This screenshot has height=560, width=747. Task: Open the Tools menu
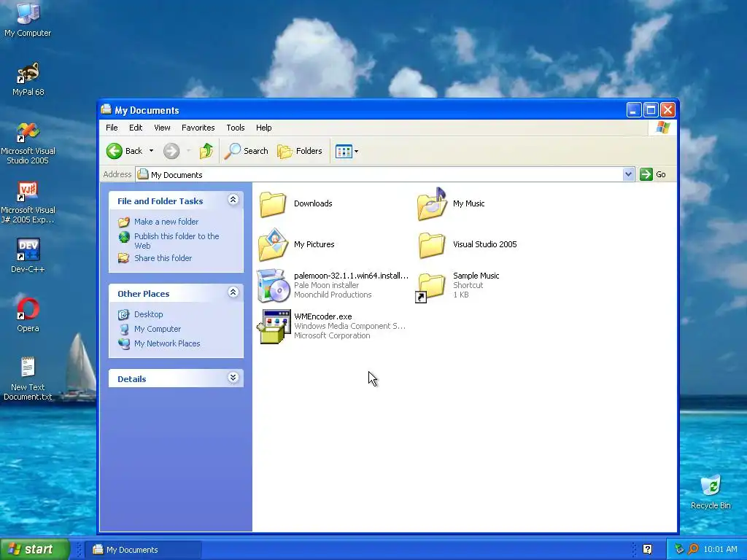236,128
